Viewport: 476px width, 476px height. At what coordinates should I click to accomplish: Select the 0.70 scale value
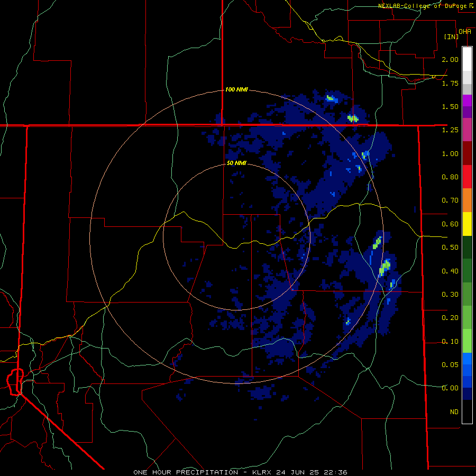click(450, 200)
